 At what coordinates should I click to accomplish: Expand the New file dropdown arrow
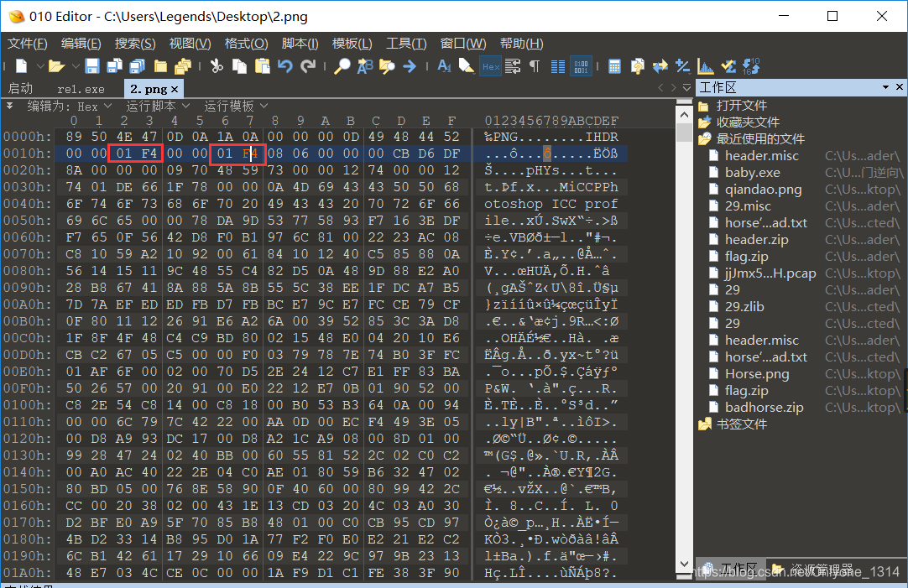click(40, 66)
